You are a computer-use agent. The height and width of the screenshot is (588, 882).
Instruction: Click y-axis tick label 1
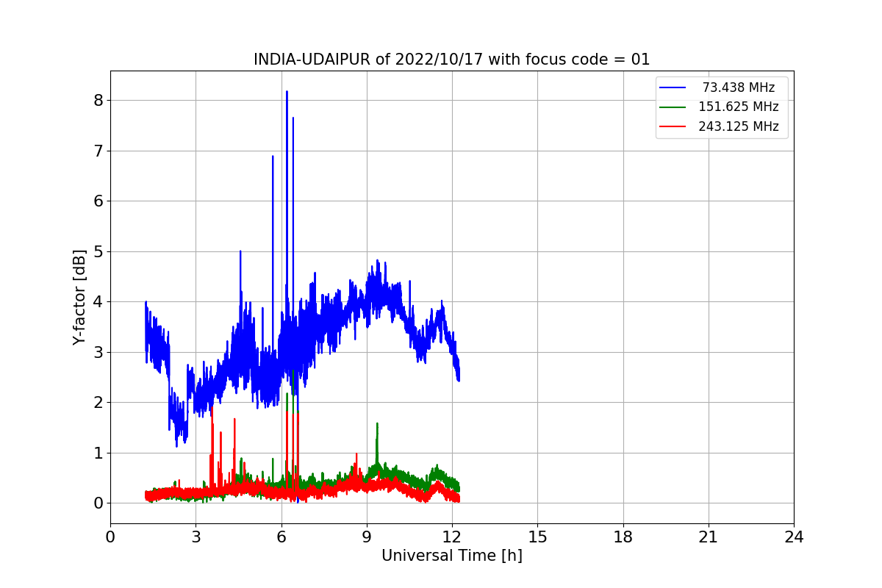97,453
